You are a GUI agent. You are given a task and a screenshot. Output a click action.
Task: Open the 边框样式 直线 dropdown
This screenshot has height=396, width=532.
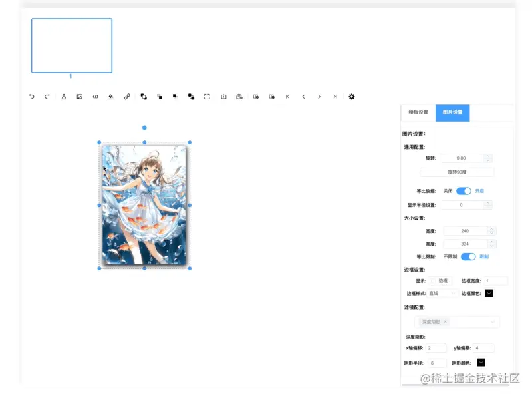(x=442, y=293)
